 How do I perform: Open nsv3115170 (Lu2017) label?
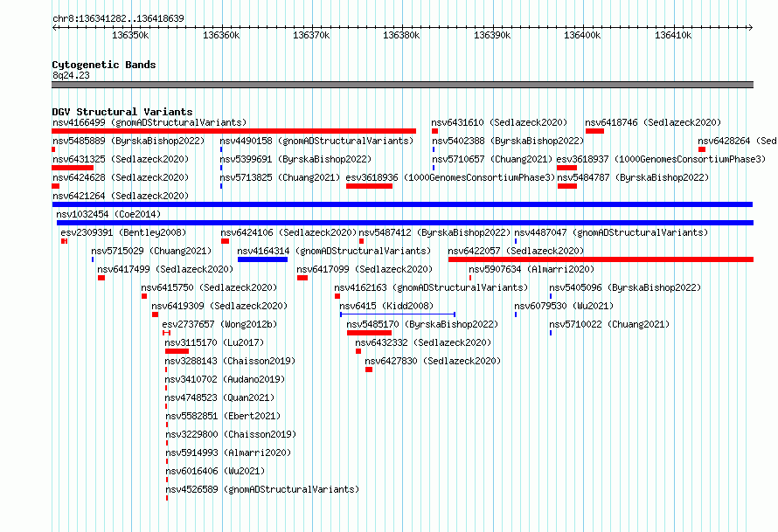tap(214, 342)
